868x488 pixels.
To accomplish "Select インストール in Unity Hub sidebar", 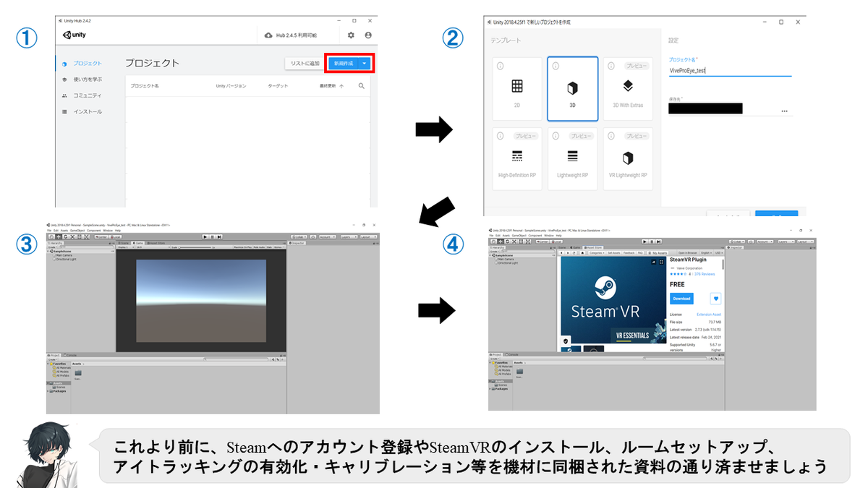I will 88,111.
